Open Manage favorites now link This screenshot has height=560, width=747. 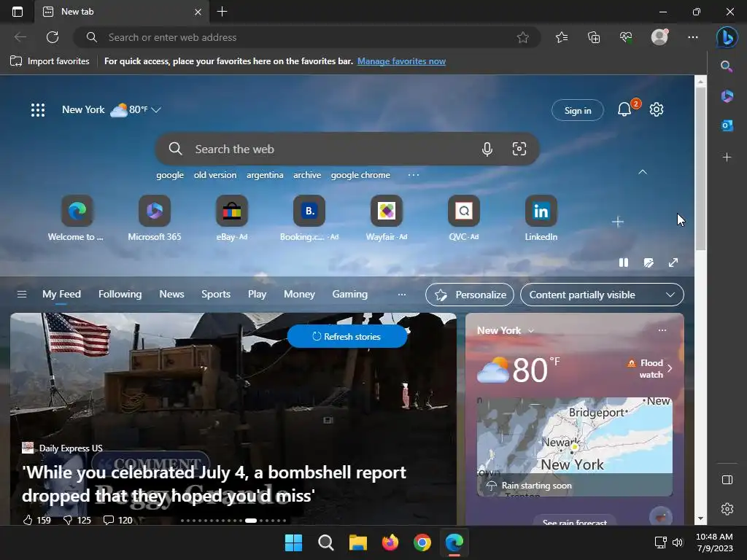[402, 61]
